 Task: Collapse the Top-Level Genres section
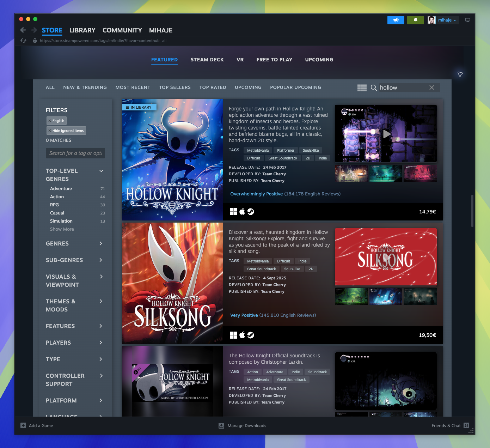pos(101,171)
